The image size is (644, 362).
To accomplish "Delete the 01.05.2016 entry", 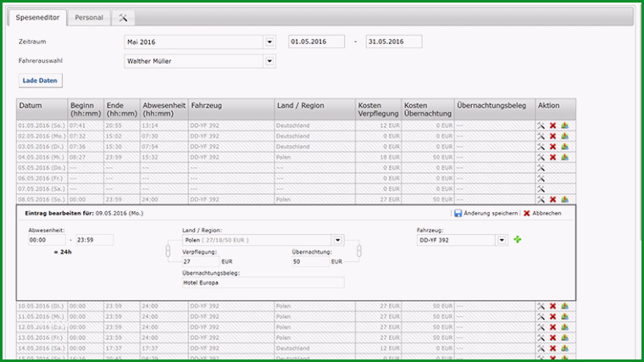I will [552, 125].
